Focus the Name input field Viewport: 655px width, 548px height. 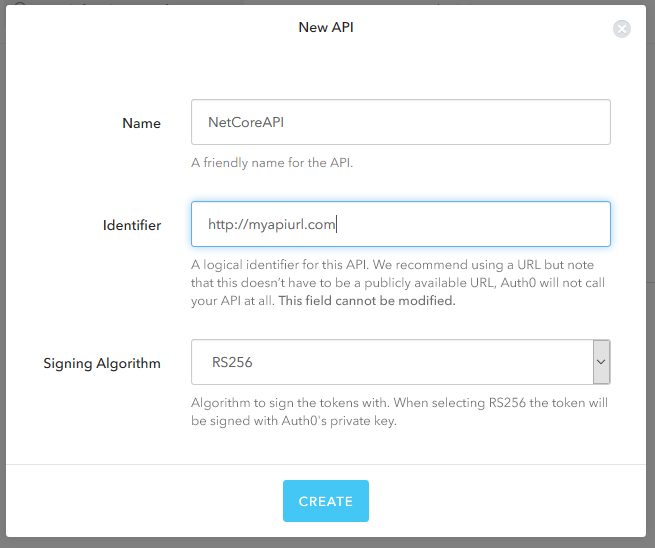(401, 122)
